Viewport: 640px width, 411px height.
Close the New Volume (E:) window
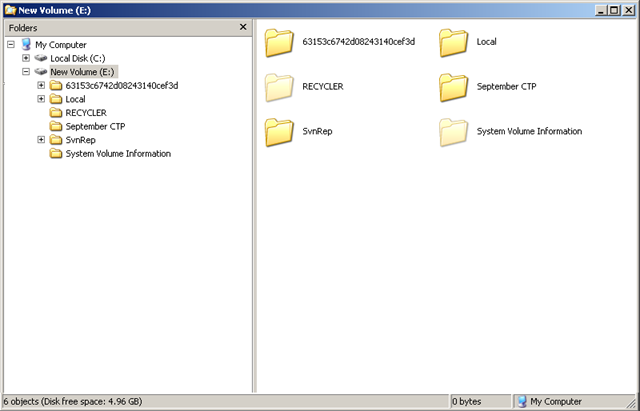(629, 10)
